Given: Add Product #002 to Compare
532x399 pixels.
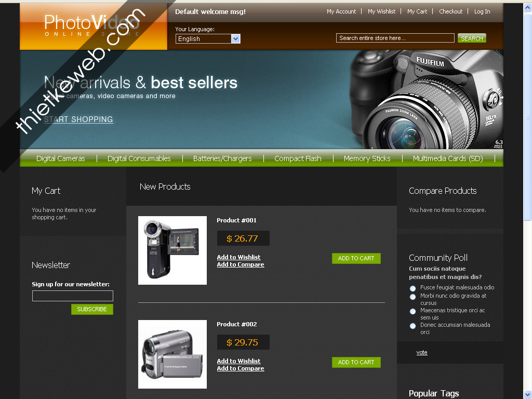Looking at the screenshot, I should pyautogui.click(x=241, y=368).
